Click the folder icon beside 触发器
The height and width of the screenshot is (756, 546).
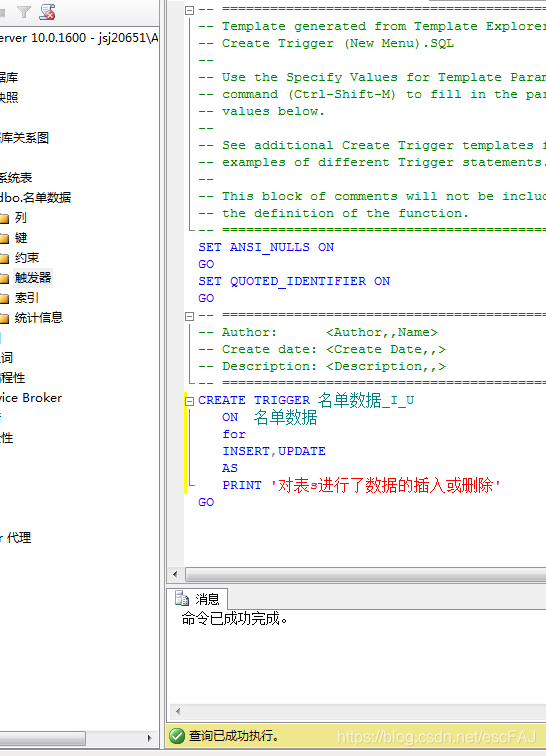tap(4, 279)
